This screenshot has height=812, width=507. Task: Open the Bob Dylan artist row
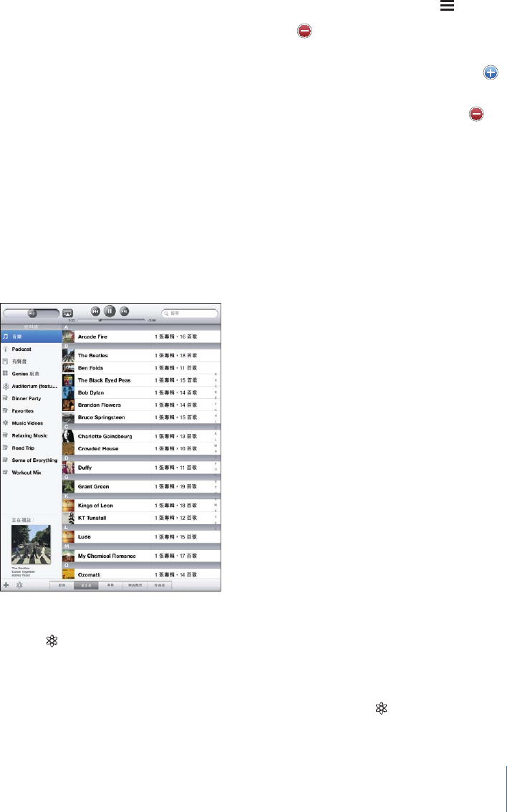(141, 392)
